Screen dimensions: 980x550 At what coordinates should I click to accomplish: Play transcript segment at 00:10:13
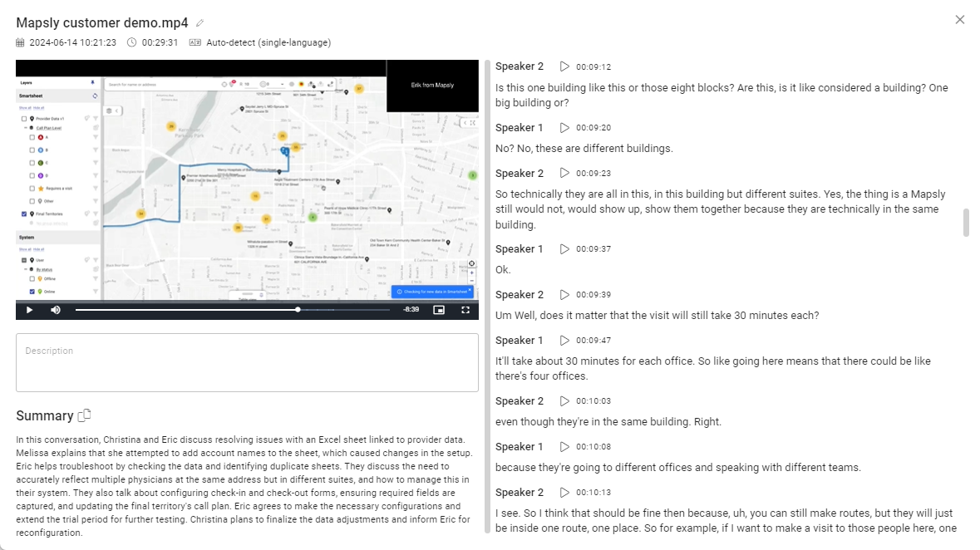click(564, 493)
